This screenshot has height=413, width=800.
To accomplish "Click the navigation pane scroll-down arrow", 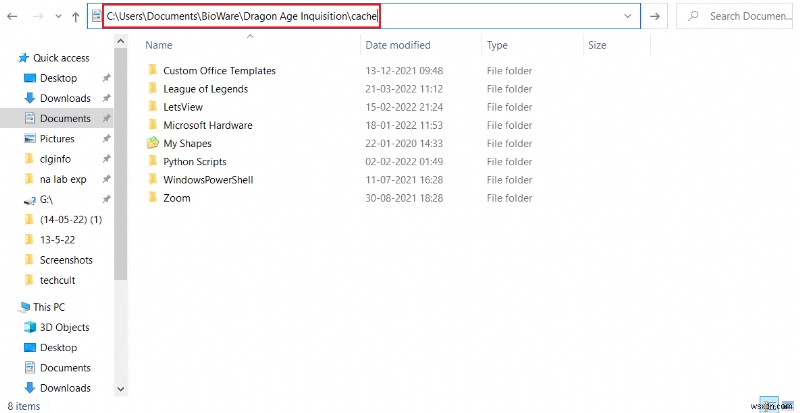I will [x=122, y=389].
